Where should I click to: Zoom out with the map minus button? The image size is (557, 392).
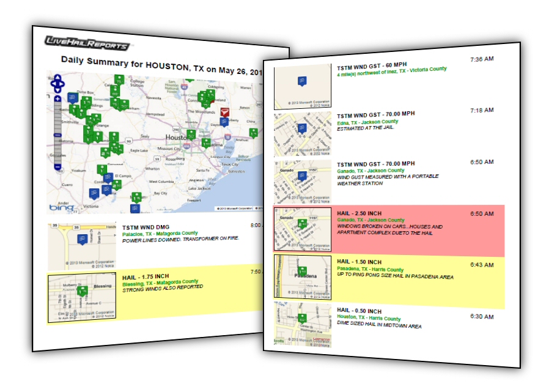pyautogui.click(x=57, y=166)
